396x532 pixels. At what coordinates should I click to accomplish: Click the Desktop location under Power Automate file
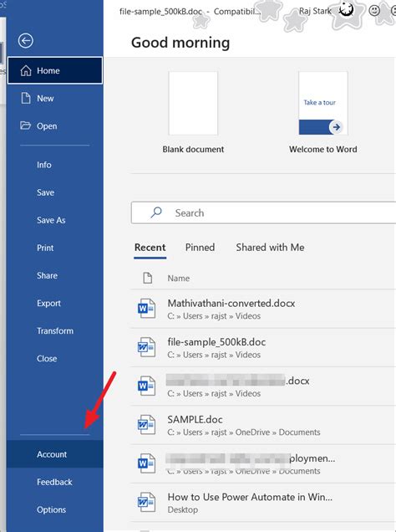[x=183, y=509]
